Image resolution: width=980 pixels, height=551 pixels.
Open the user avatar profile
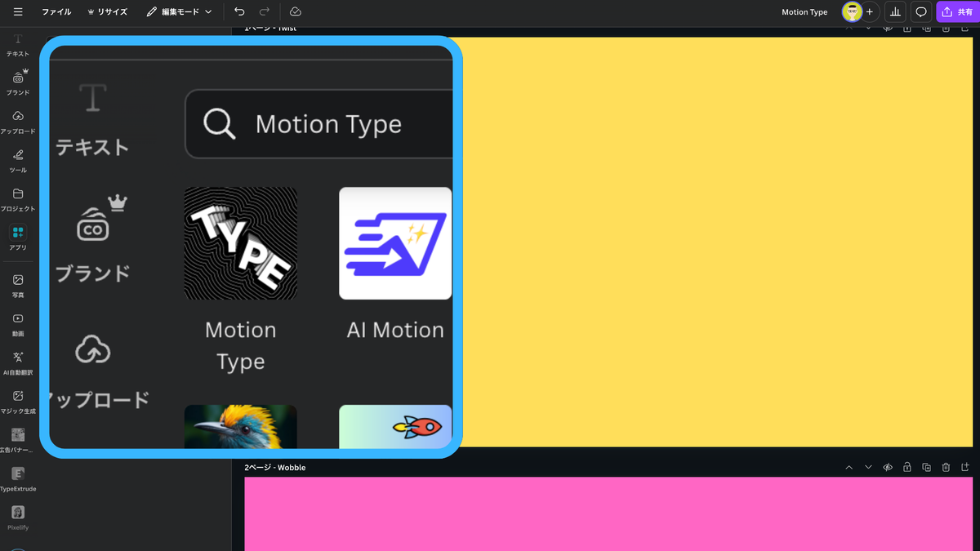tap(852, 12)
